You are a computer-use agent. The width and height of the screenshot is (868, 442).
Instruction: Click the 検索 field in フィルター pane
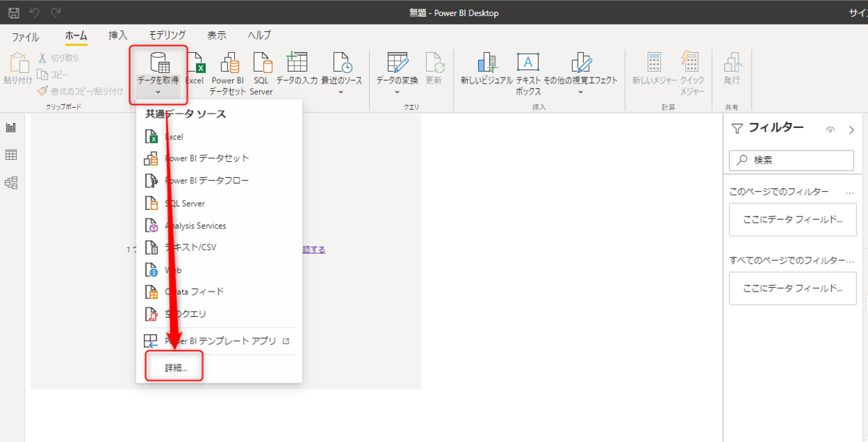coord(791,161)
